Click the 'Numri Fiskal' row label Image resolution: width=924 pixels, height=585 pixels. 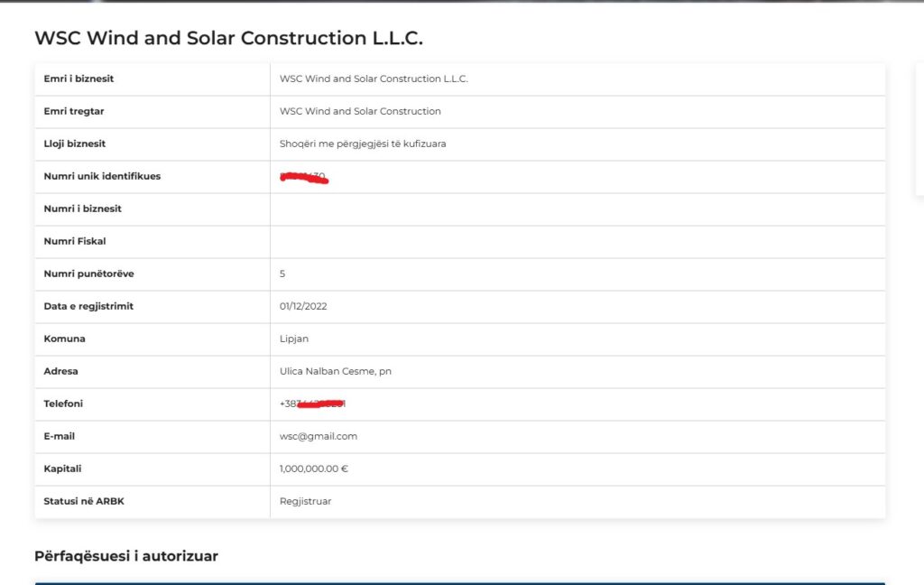coord(74,241)
